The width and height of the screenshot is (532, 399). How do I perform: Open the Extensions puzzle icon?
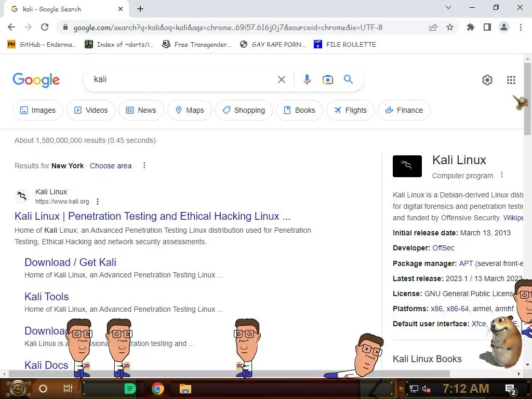(x=470, y=27)
